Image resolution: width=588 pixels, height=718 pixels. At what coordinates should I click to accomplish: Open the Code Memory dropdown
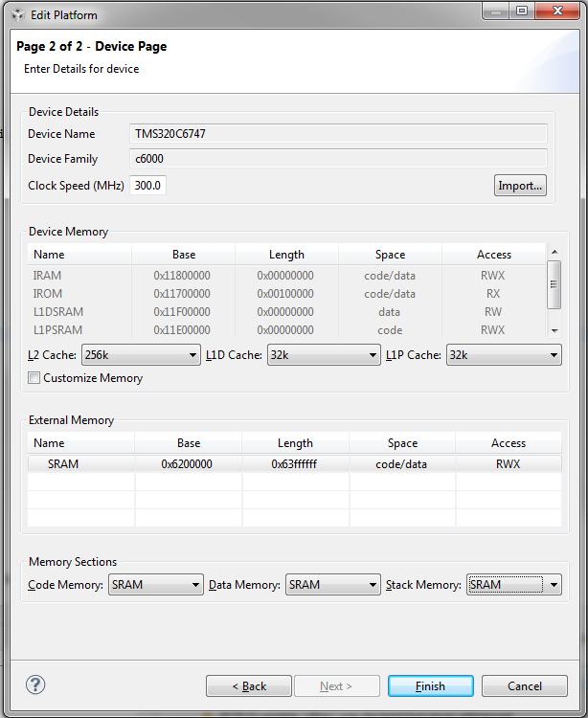point(156,585)
